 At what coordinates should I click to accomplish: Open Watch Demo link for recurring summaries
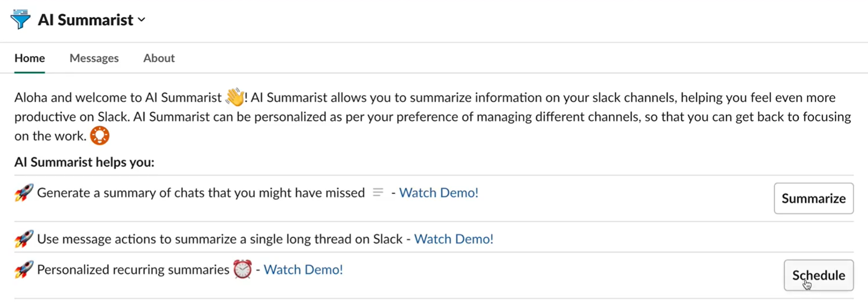coord(303,270)
